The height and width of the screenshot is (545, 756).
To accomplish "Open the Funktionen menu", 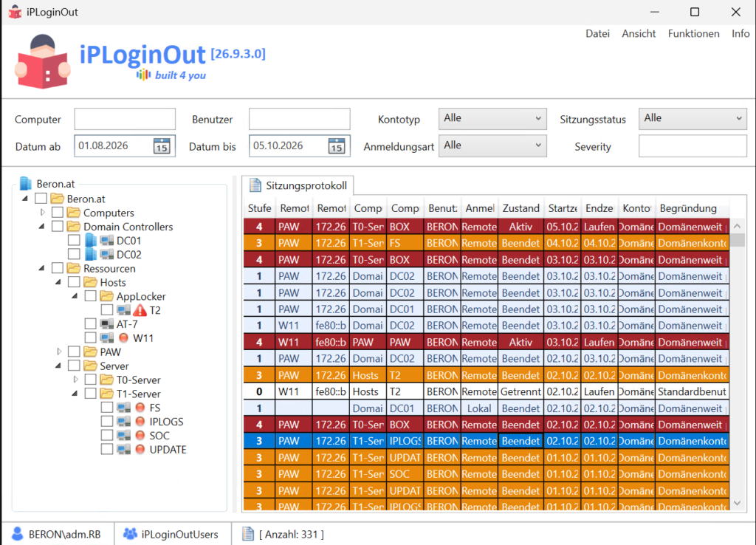I will 693,34.
